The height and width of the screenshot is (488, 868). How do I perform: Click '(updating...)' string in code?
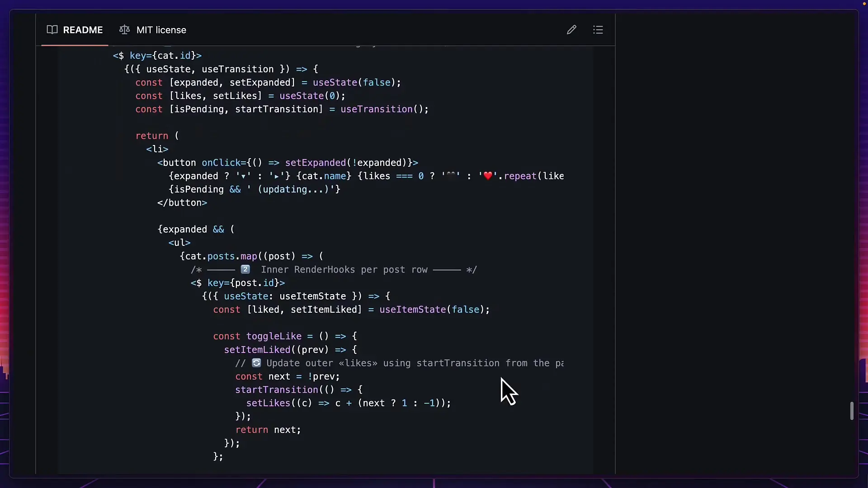point(293,189)
